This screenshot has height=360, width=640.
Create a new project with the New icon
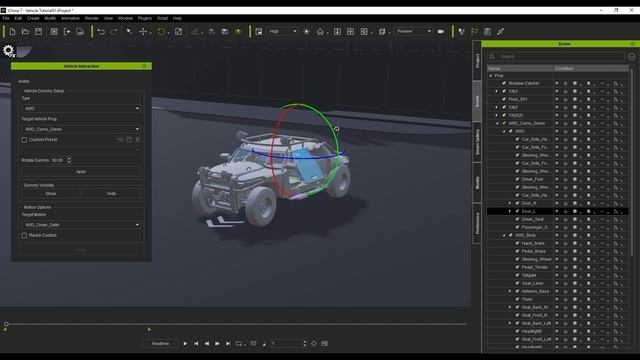pyautogui.click(x=12, y=31)
